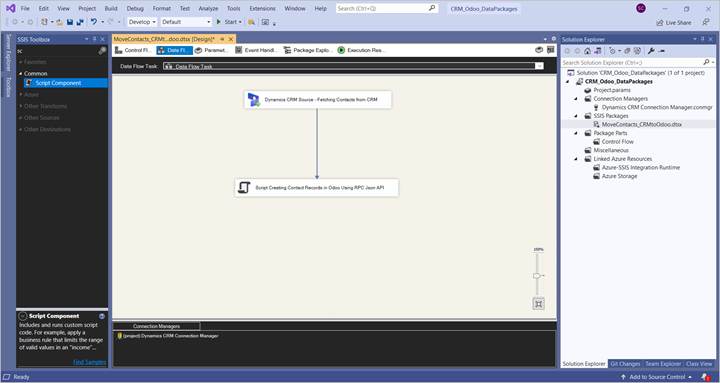The width and height of the screenshot is (720, 383).
Task: Close the MoveContacts document tab
Action: [x=231, y=39]
